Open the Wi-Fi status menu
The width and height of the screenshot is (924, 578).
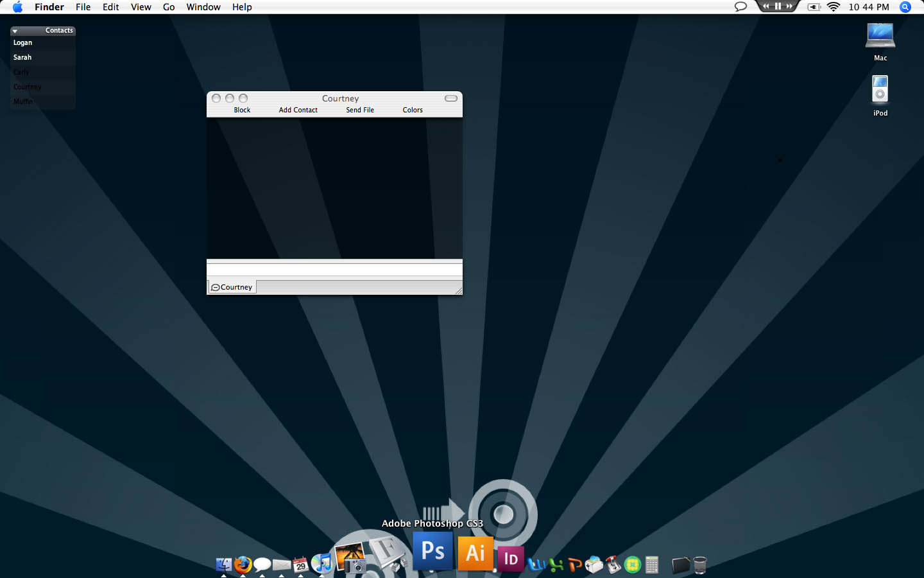pos(834,7)
